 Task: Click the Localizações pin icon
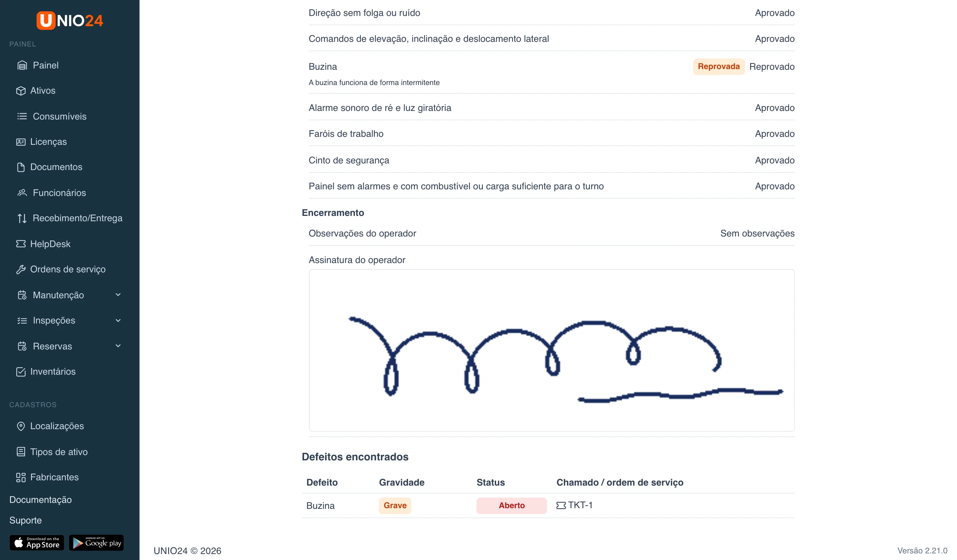[21, 426]
